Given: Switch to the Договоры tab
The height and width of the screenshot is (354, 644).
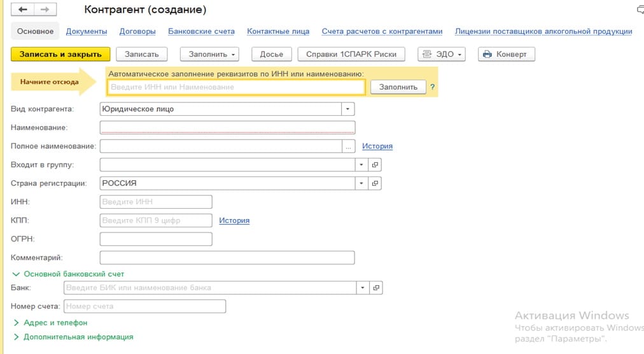Looking at the screenshot, I should tap(137, 31).
